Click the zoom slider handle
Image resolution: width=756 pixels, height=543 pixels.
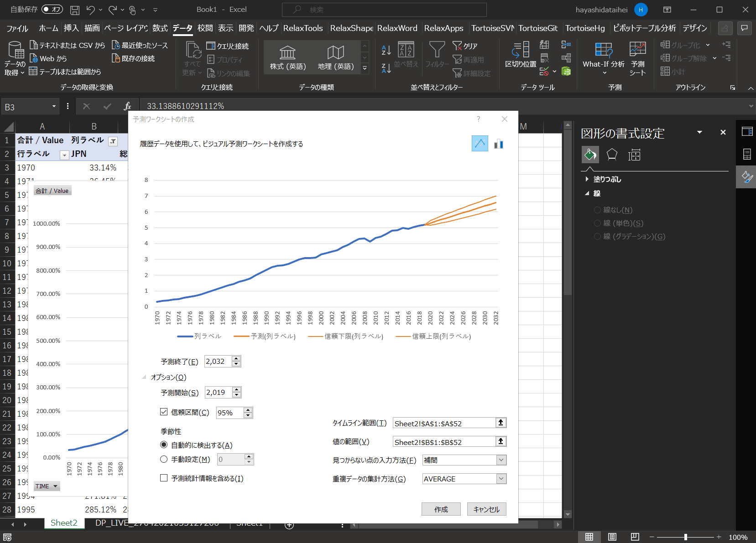685,537
